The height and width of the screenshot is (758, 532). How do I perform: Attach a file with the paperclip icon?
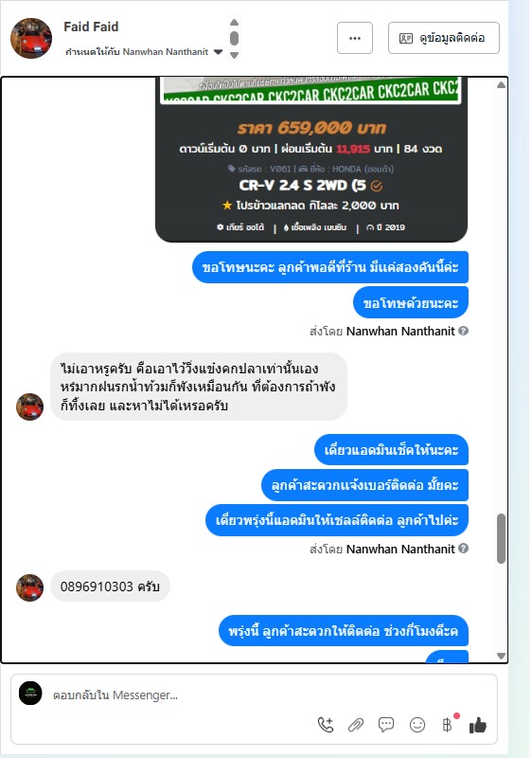(x=356, y=725)
